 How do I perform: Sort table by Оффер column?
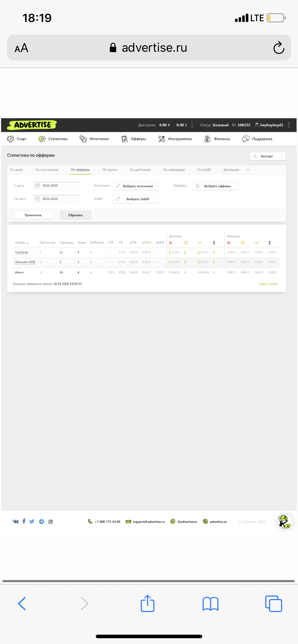click(22, 243)
